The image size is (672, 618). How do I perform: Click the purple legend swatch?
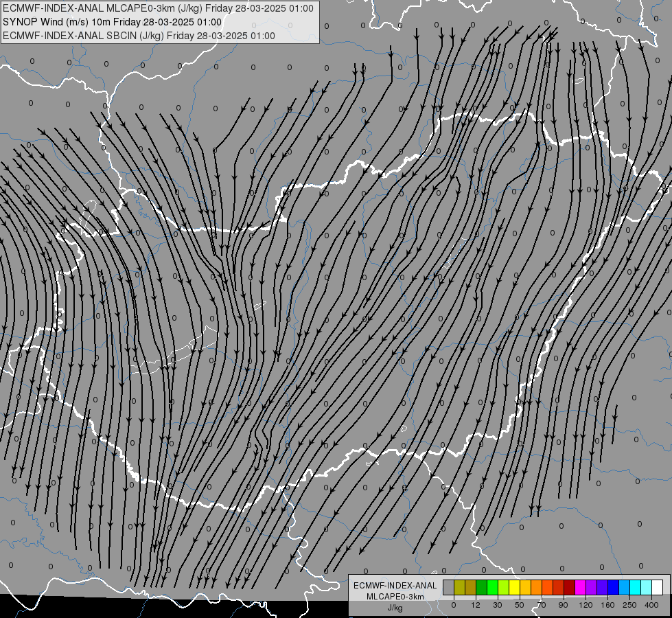click(x=592, y=587)
